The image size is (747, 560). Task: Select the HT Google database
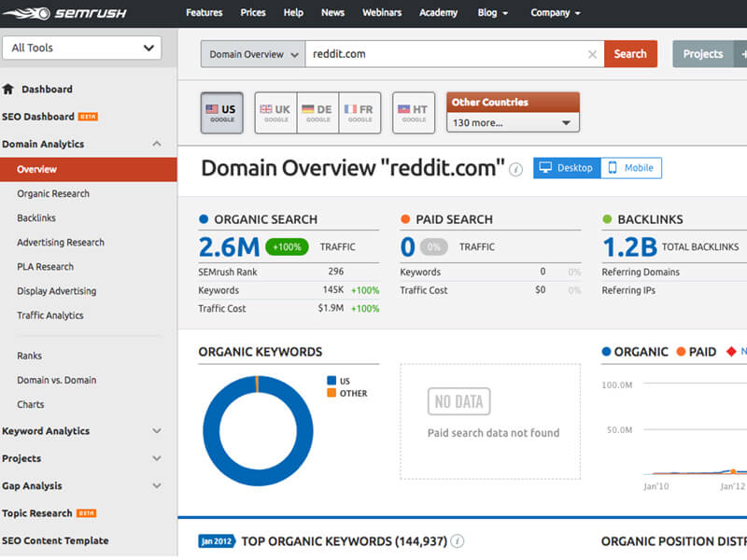tap(414, 113)
